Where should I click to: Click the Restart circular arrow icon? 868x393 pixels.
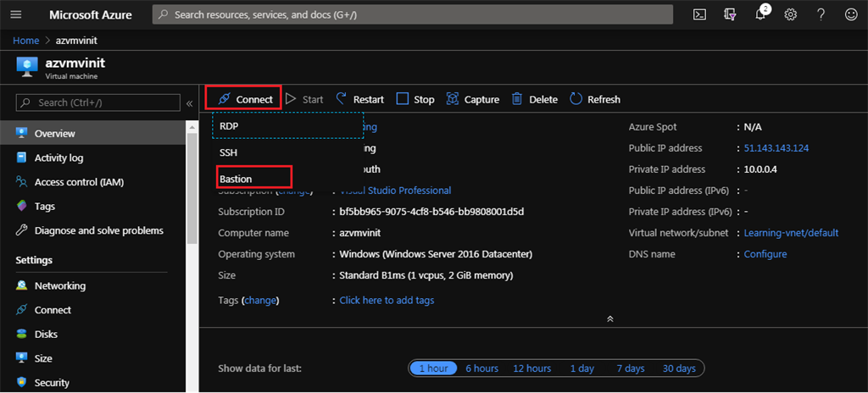[342, 99]
